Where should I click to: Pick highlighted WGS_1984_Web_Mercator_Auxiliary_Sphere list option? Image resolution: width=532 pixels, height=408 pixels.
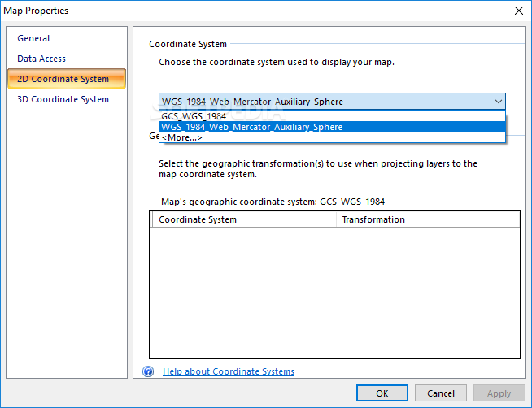(x=332, y=127)
